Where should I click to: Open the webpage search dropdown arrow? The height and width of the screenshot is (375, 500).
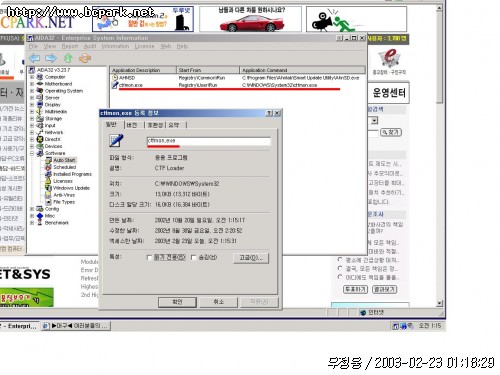pyautogui.click(x=374, y=120)
